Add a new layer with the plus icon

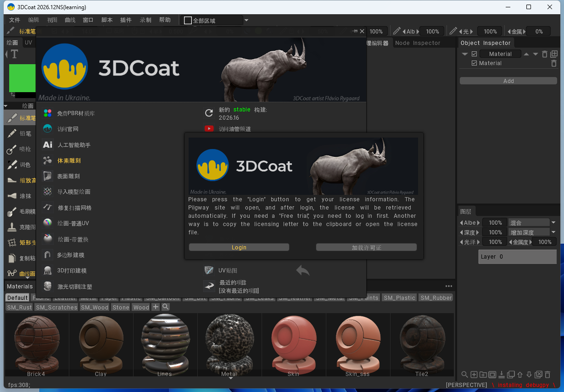coord(474,375)
